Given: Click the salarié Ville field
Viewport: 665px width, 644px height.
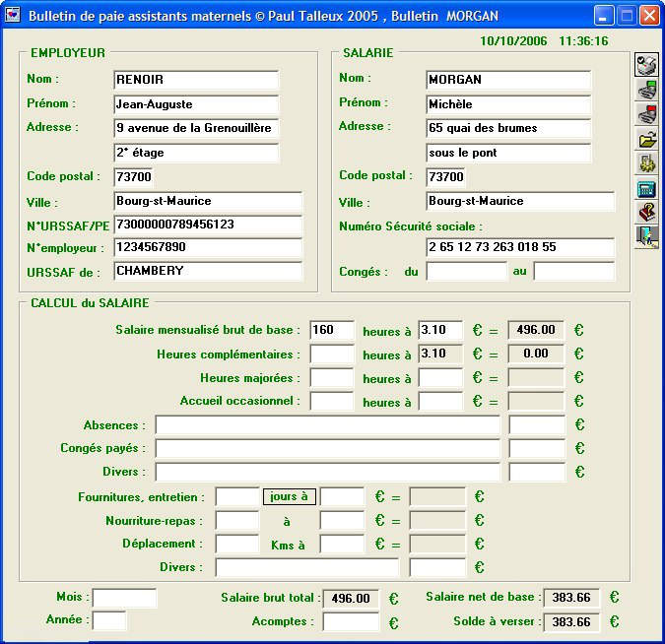Looking at the screenshot, I should [x=520, y=201].
